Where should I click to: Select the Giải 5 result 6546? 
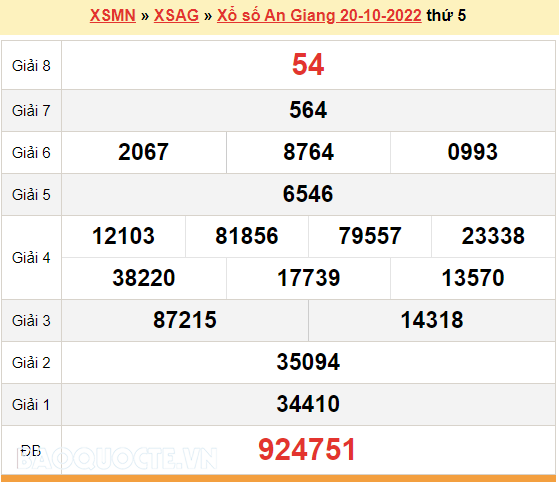308,194
